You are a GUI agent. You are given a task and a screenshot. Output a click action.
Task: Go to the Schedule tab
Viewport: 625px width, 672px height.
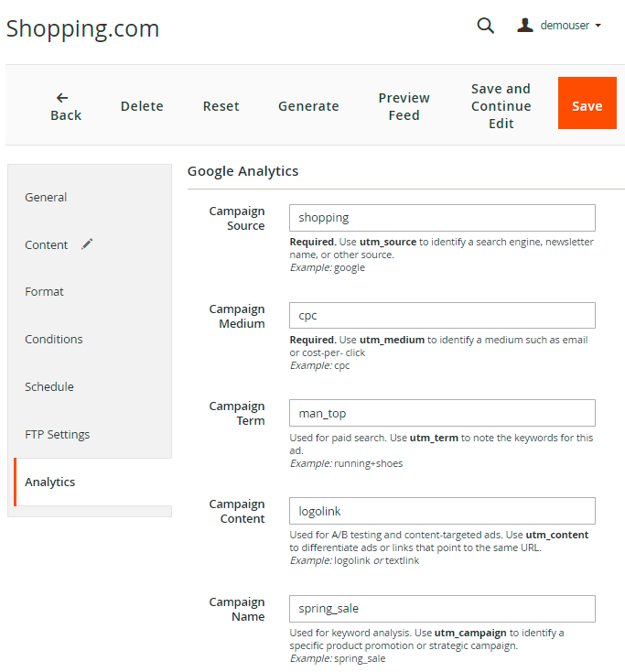tap(49, 386)
